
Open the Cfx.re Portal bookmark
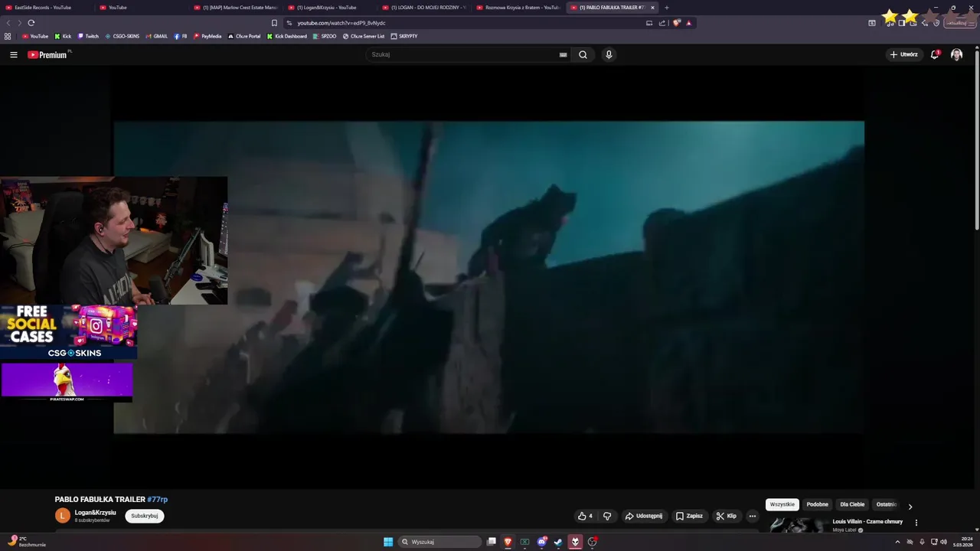[x=244, y=36]
